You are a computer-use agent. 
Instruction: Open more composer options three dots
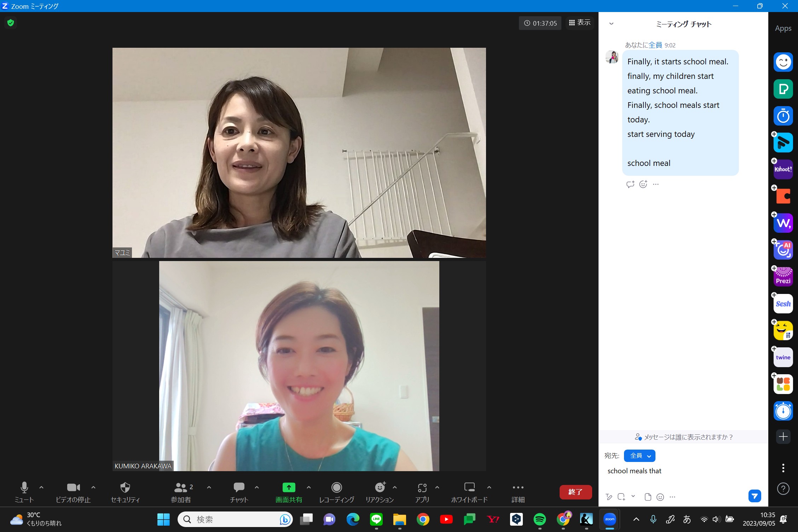pyautogui.click(x=672, y=497)
